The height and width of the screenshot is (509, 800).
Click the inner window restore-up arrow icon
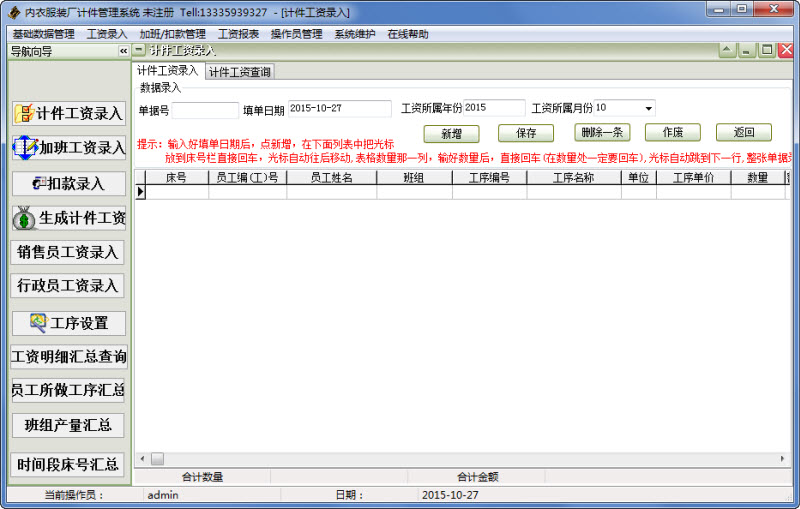[728, 50]
